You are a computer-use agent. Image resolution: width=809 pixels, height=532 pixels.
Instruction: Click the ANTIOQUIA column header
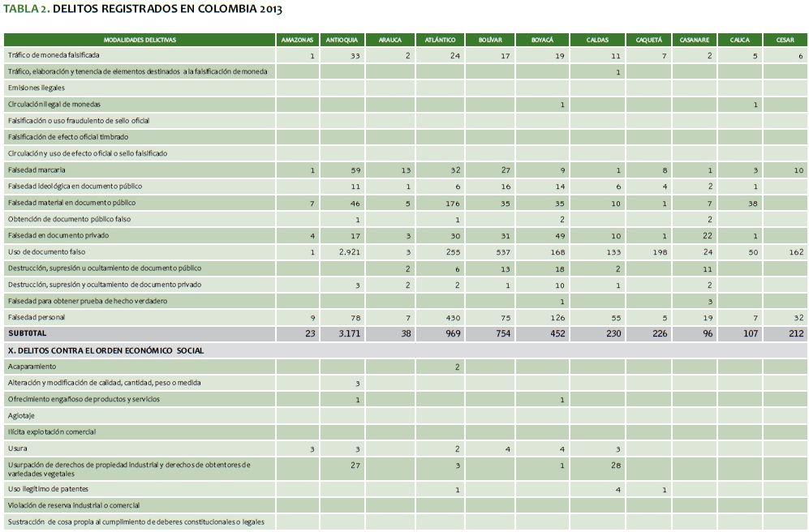[x=342, y=39]
